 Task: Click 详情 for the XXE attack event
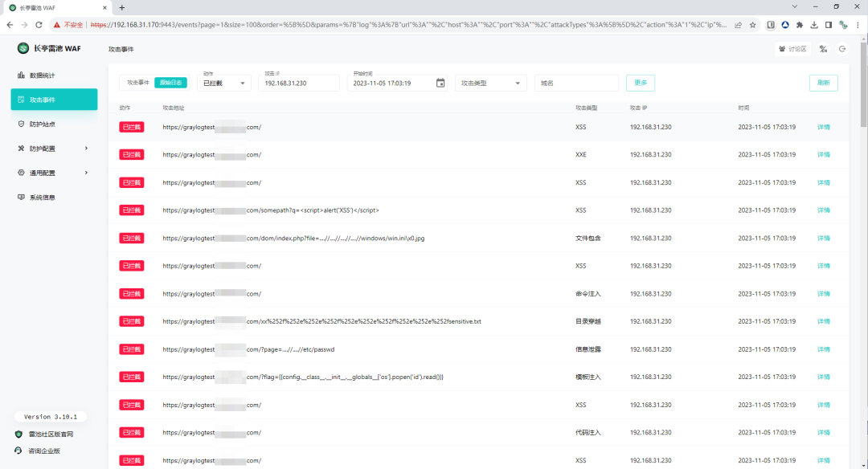pos(824,154)
